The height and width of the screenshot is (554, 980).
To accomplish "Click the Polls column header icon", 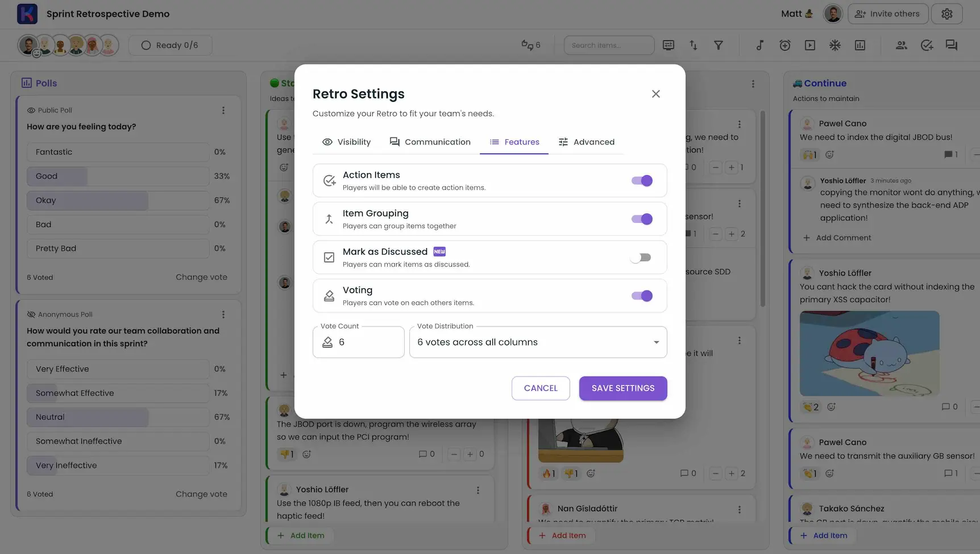I will point(27,83).
